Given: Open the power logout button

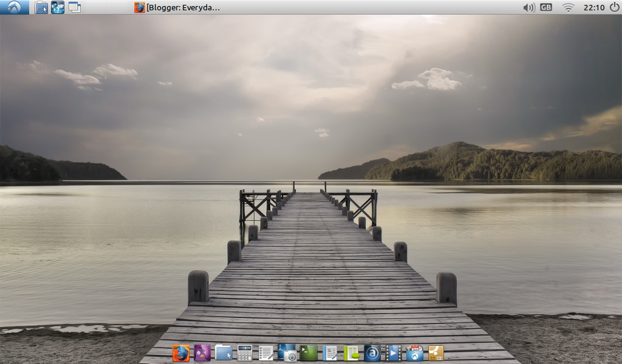Looking at the screenshot, I should click(x=615, y=7).
